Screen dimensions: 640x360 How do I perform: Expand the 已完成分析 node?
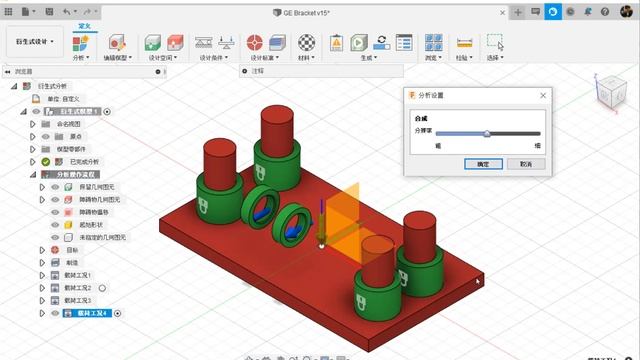pyautogui.click(x=33, y=162)
